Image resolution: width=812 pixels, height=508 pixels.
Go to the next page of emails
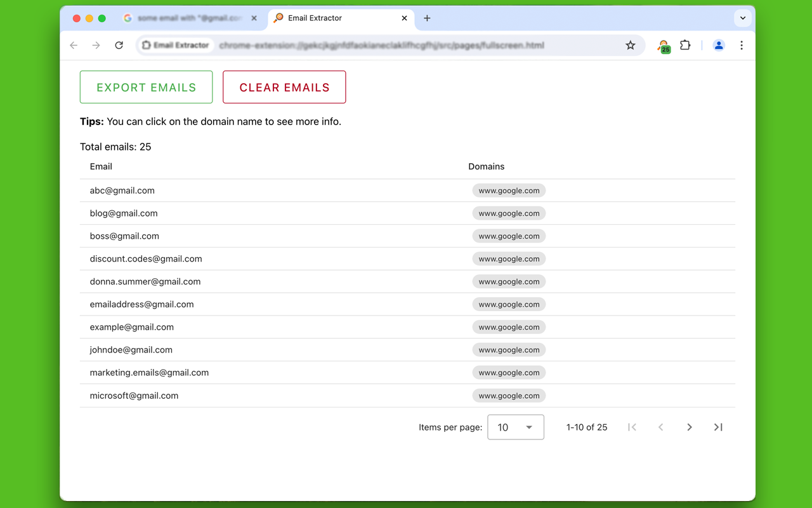pyautogui.click(x=690, y=427)
